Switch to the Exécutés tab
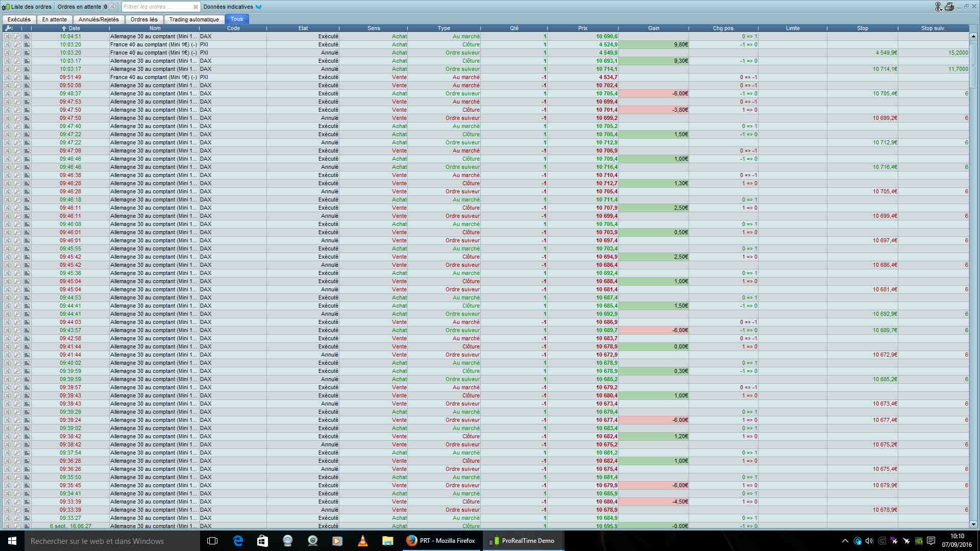980x551 pixels. pyautogui.click(x=19, y=19)
